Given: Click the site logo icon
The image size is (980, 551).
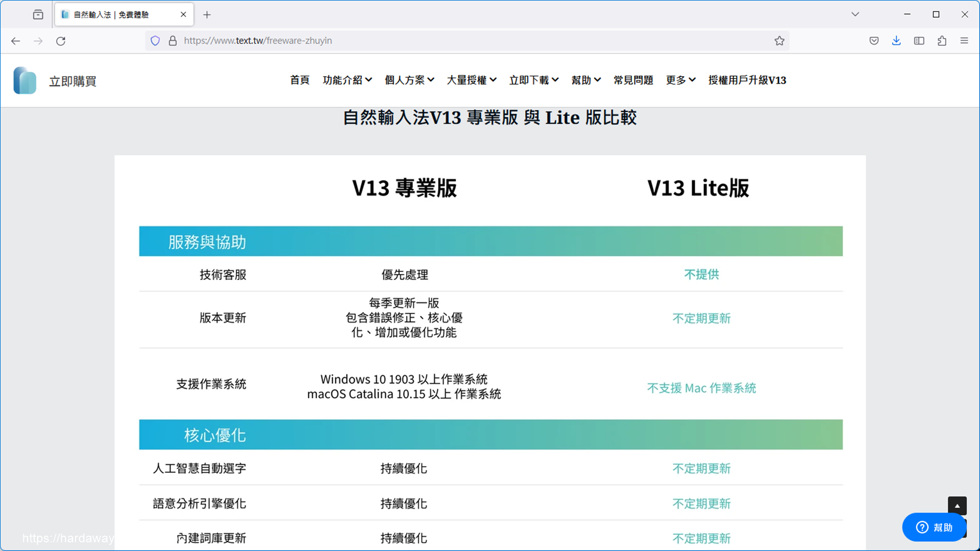Looking at the screenshot, I should point(24,81).
